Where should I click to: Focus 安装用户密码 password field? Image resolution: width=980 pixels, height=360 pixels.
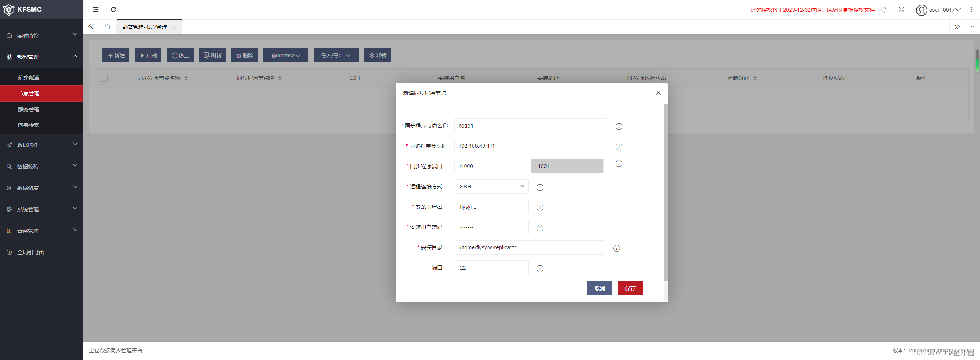(492, 227)
